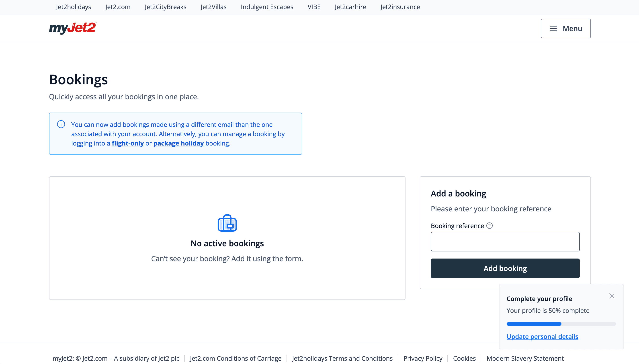Go to Jet2insurance
Image resolution: width=639 pixels, height=364 pixels.
pos(400,7)
